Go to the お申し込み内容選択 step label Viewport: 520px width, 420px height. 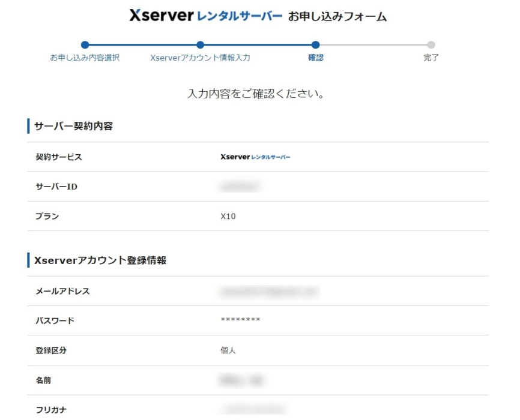(x=85, y=58)
